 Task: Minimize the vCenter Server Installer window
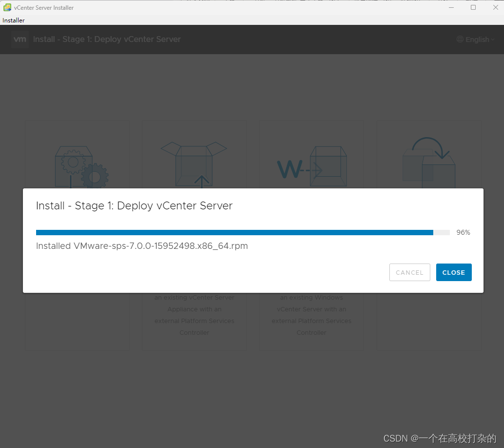[x=451, y=7]
